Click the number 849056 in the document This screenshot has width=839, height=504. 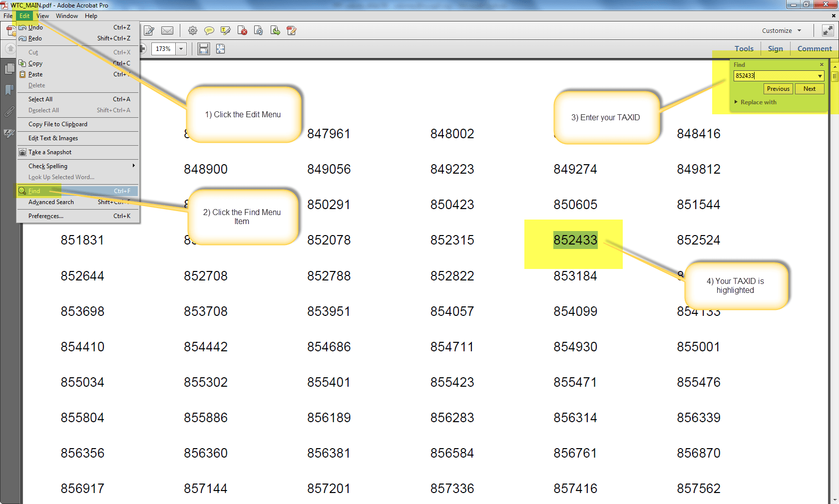[x=329, y=169]
